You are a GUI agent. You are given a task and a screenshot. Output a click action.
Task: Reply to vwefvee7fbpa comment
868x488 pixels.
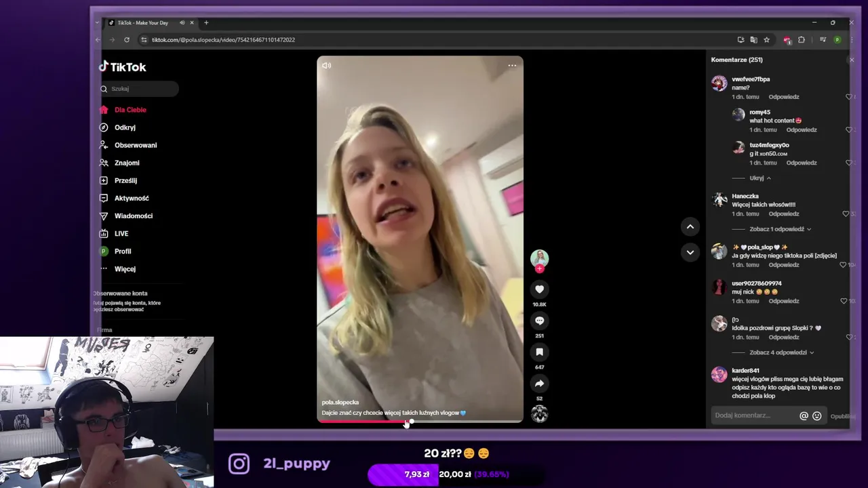pyautogui.click(x=784, y=97)
